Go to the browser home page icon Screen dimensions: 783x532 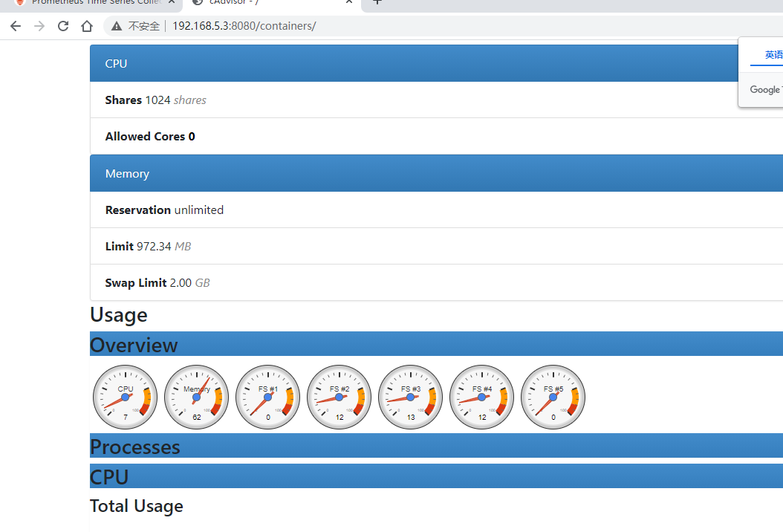[x=87, y=26]
